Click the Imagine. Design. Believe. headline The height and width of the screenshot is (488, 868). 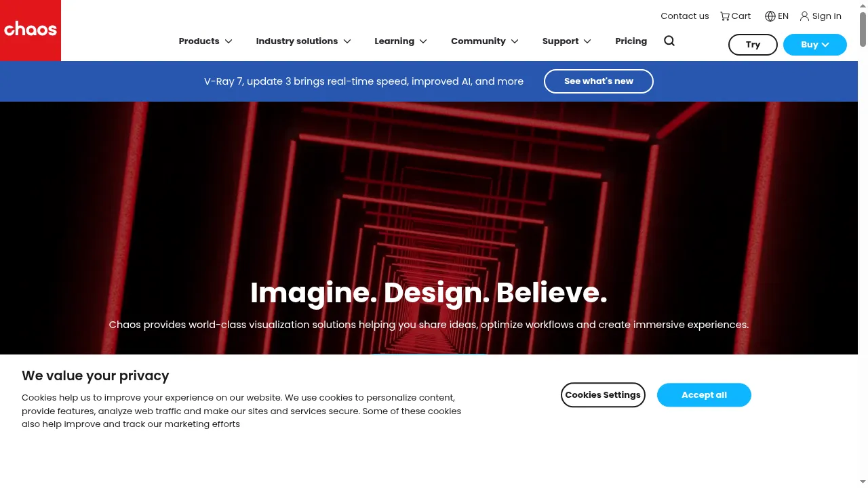click(x=429, y=293)
